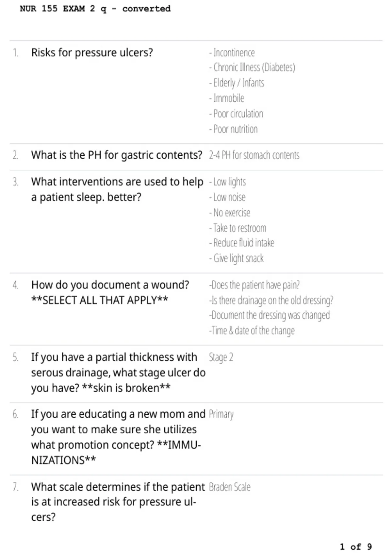
Task: Click the answer '2-4 PH for stomach contents'
Action: (x=254, y=155)
